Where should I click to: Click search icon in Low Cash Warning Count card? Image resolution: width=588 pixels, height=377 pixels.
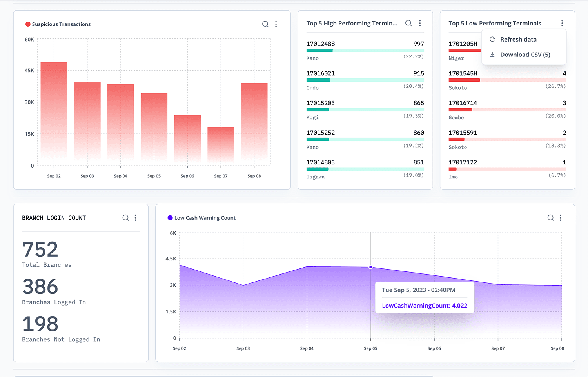pyautogui.click(x=551, y=218)
